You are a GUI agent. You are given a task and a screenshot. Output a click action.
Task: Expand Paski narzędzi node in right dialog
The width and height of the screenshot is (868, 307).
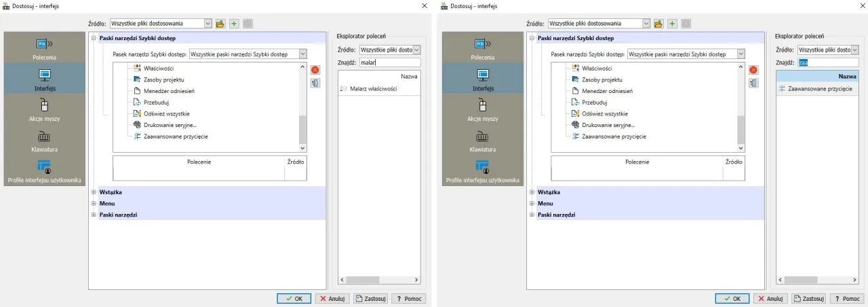click(531, 215)
